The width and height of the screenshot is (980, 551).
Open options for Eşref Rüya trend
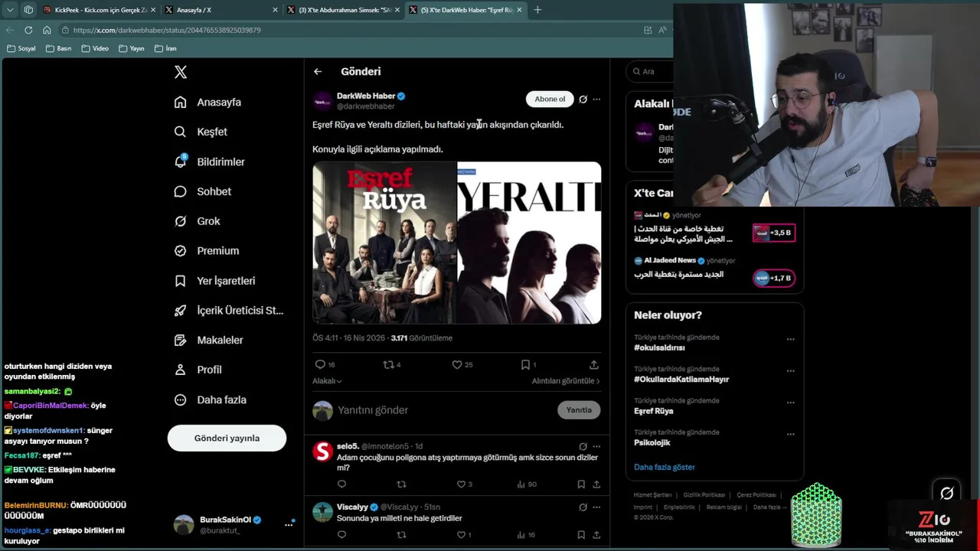pos(790,402)
